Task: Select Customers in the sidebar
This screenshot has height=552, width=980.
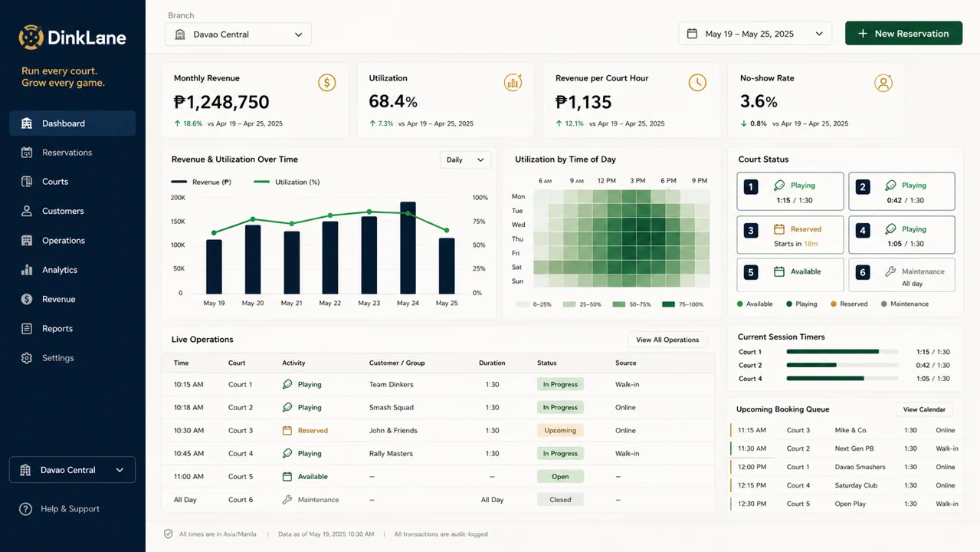Action: tap(72, 211)
